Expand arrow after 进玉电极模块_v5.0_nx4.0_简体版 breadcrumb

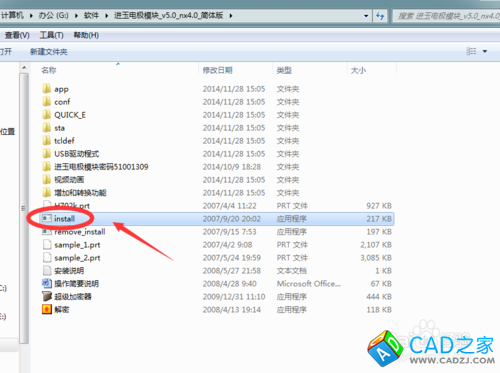coord(231,16)
